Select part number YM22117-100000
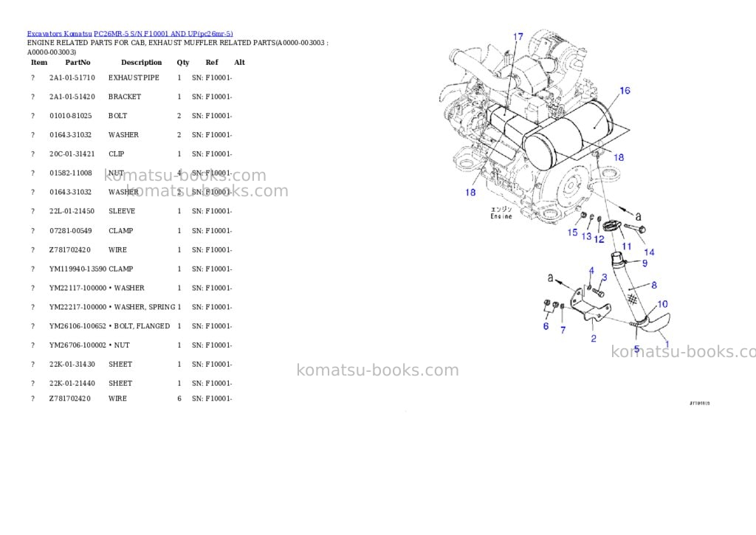Screen dimensions: 756x535 point(78,288)
